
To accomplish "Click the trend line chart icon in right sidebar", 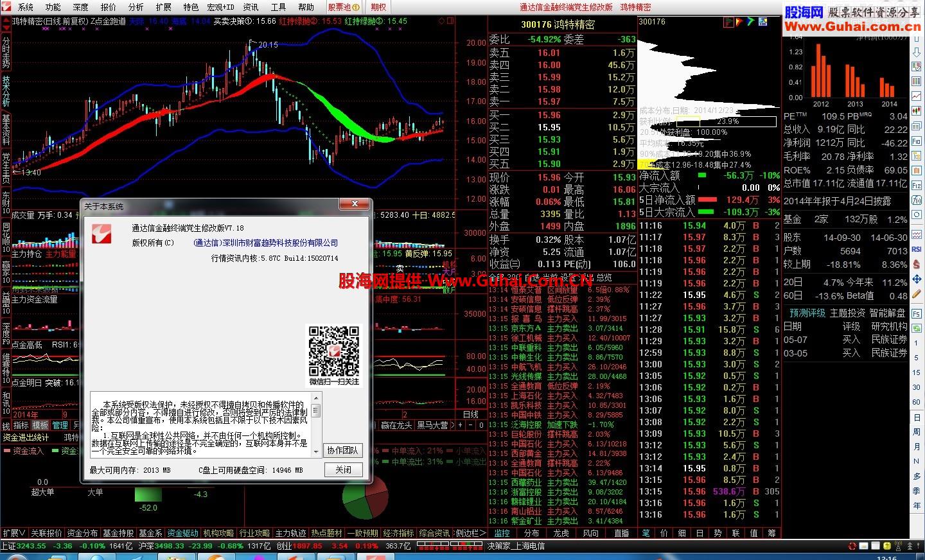I will click(x=917, y=95).
